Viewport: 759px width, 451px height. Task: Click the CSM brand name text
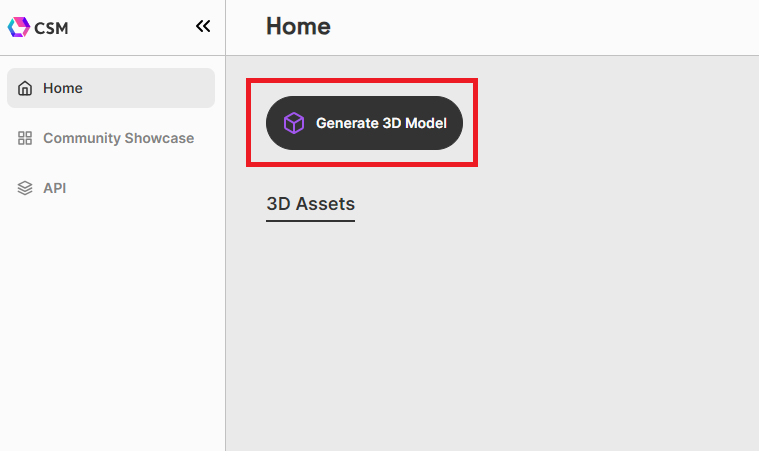click(x=51, y=28)
